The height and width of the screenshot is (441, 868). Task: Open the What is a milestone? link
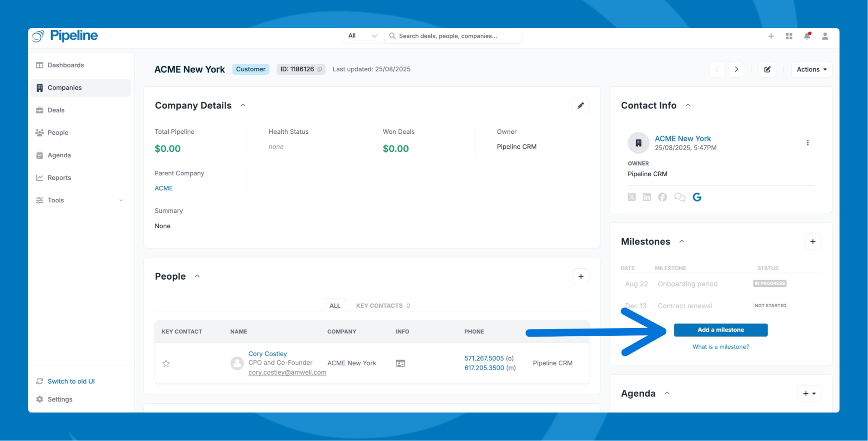click(721, 347)
